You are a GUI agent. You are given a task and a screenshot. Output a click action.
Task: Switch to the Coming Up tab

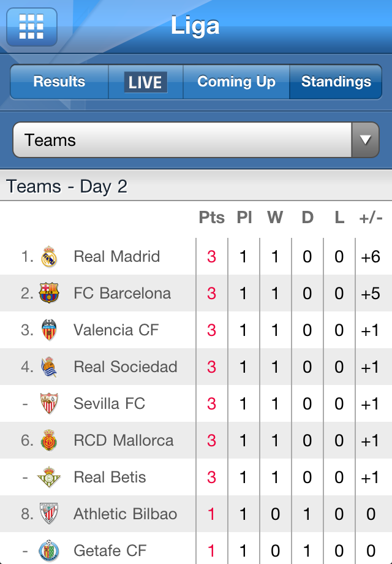[x=236, y=82]
